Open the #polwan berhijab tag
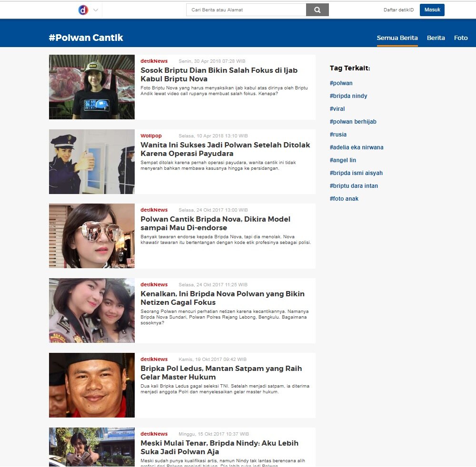The height and width of the screenshot is (467, 476). (353, 121)
